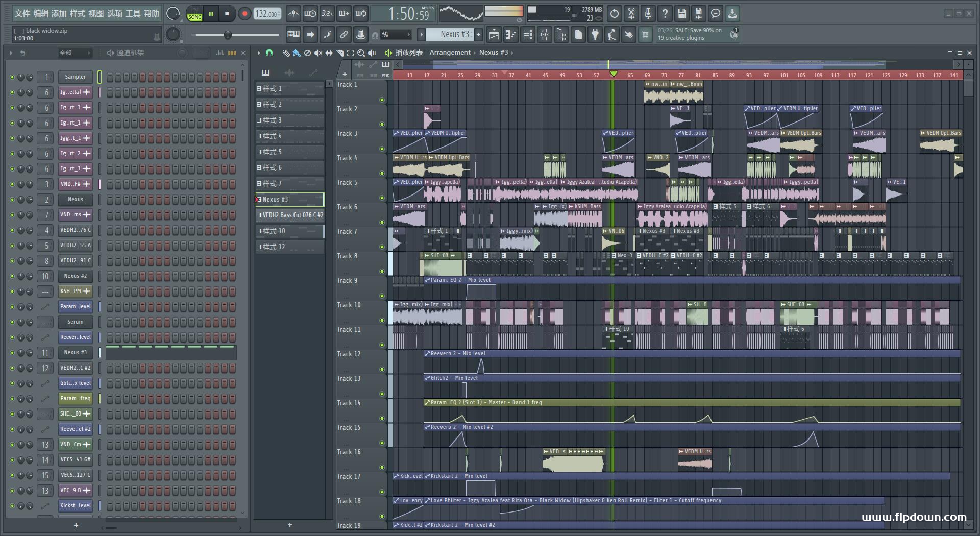Switch PAT/SONG playback mode
Viewport: 980px width, 536px height.
click(x=194, y=14)
